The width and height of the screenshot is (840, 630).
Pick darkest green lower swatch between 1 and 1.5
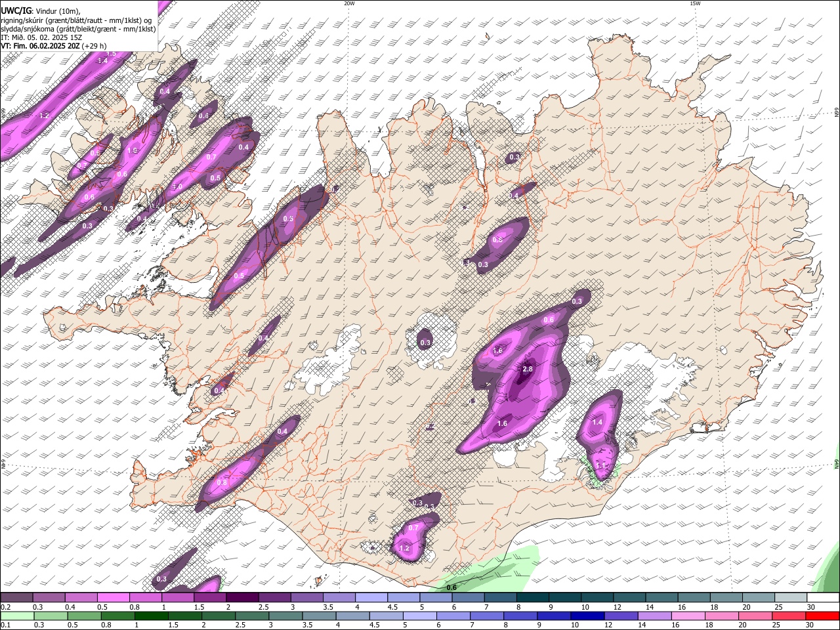coord(151,616)
